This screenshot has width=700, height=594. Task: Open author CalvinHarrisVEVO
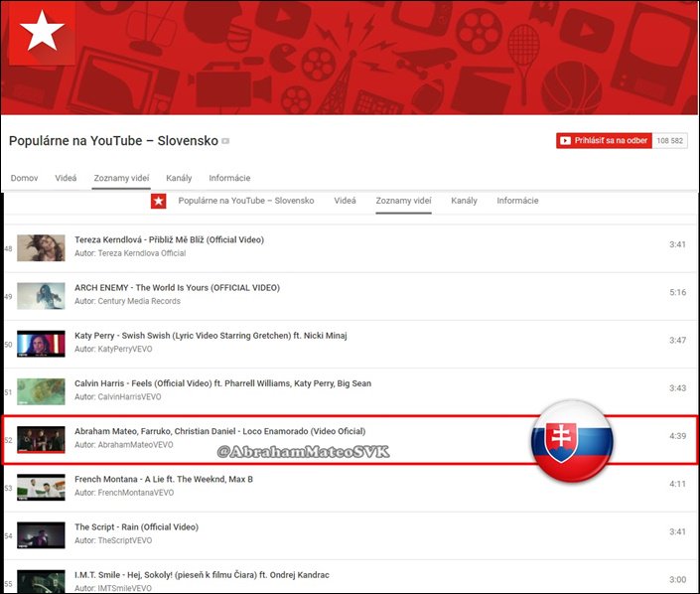click(129, 396)
